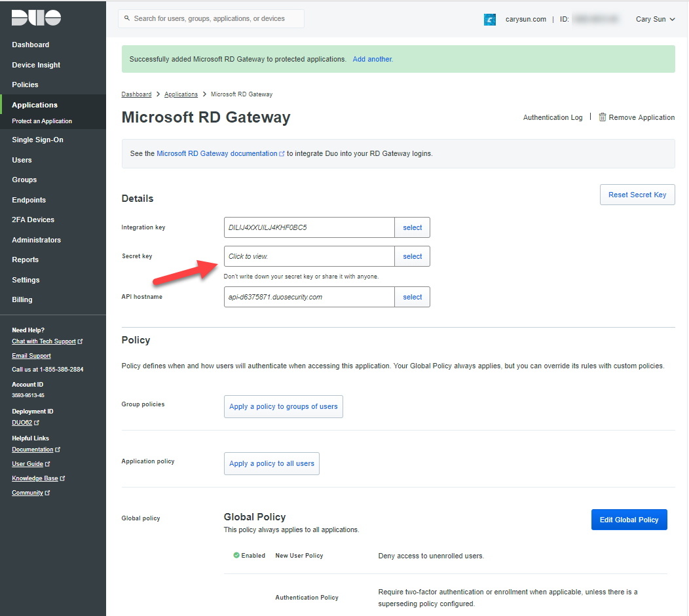Click the Dashboard breadcrumb link
The width and height of the screenshot is (689, 616).
point(136,94)
